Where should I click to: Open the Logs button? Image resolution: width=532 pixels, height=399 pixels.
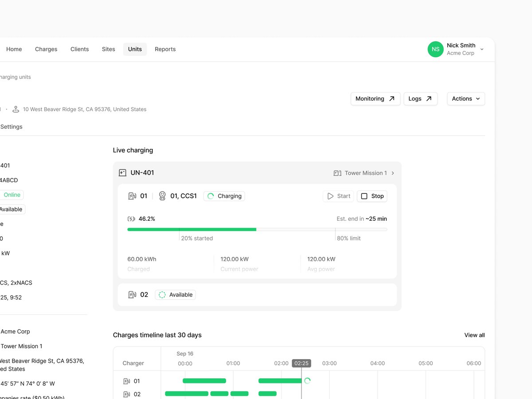pyautogui.click(x=420, y=99)
